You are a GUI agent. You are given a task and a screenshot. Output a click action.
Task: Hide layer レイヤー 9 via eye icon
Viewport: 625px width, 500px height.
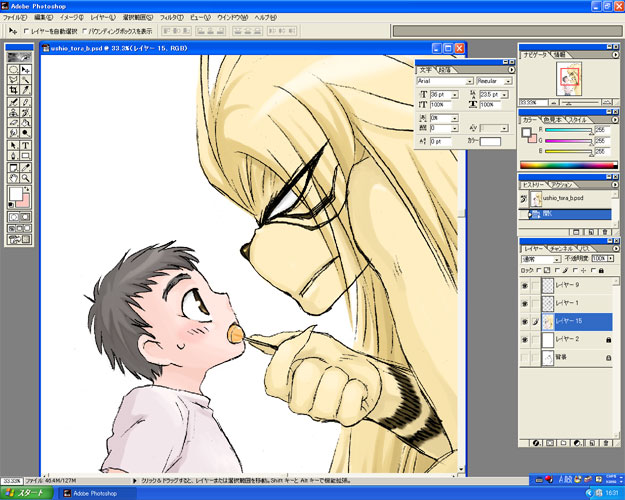point(525,285)
